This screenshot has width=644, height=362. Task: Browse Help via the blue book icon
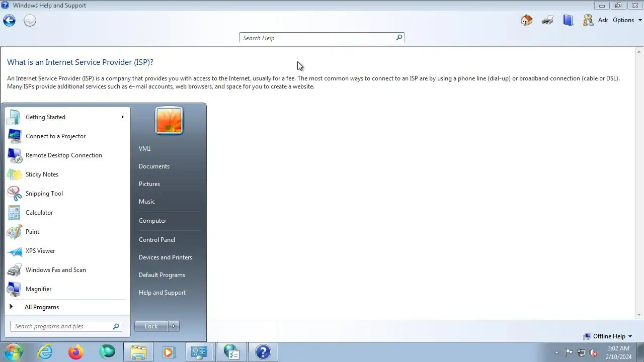pos(568,20)
